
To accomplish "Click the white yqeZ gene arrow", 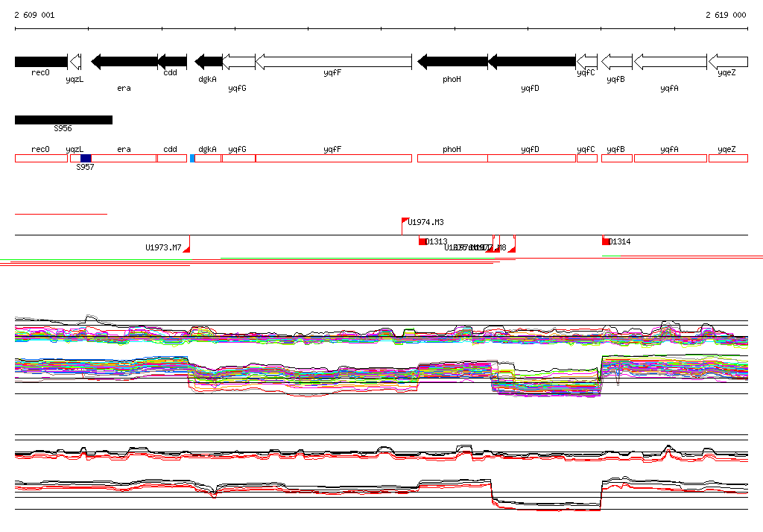I will click(728, 62).
